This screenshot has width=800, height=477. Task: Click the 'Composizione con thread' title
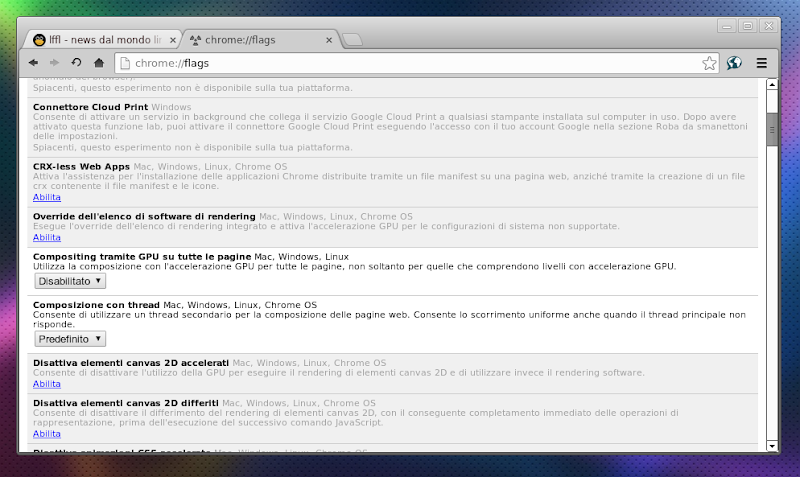(96, 305)
